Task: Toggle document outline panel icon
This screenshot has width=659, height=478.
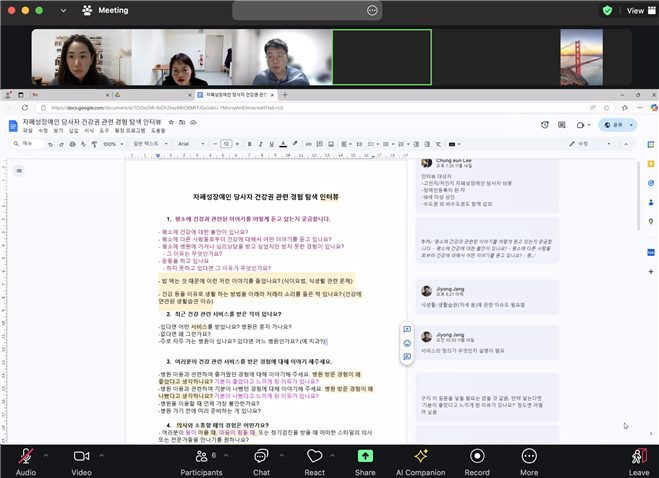Action: [19, 170]
